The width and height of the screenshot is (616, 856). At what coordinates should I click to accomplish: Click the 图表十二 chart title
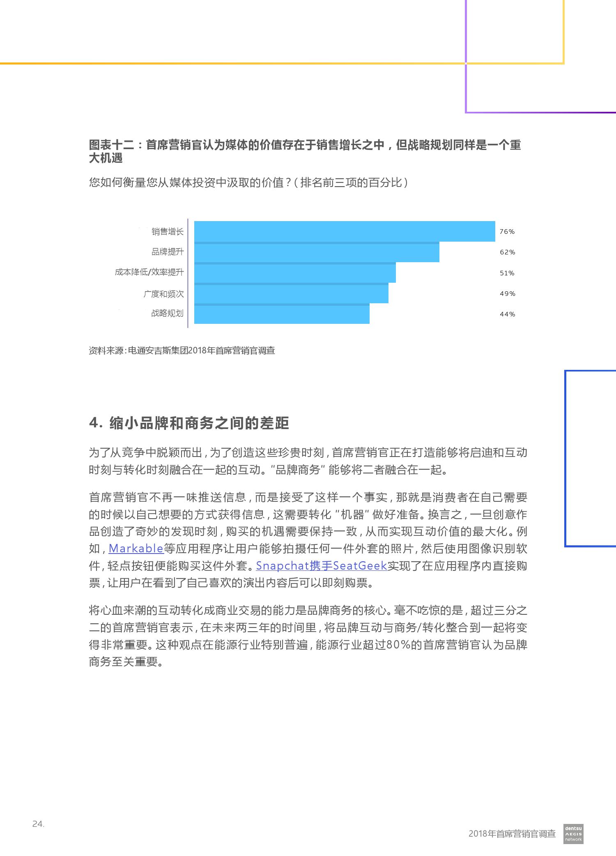305,151
